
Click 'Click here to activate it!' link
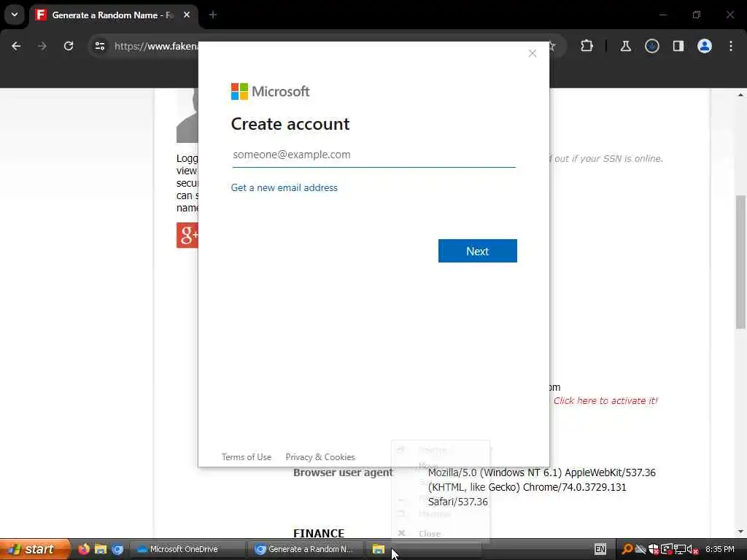click(605, 401)
